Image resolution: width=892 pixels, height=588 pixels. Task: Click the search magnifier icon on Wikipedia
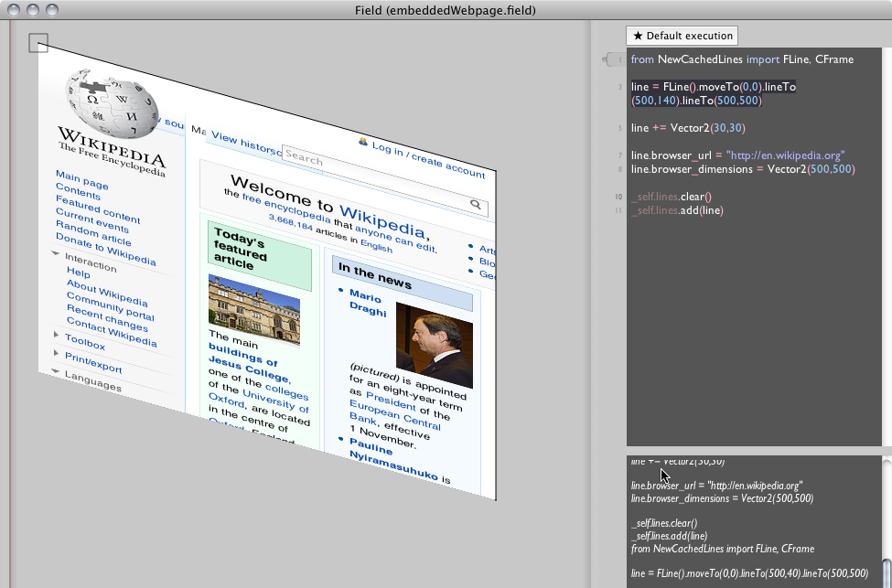tap(476, 205)
